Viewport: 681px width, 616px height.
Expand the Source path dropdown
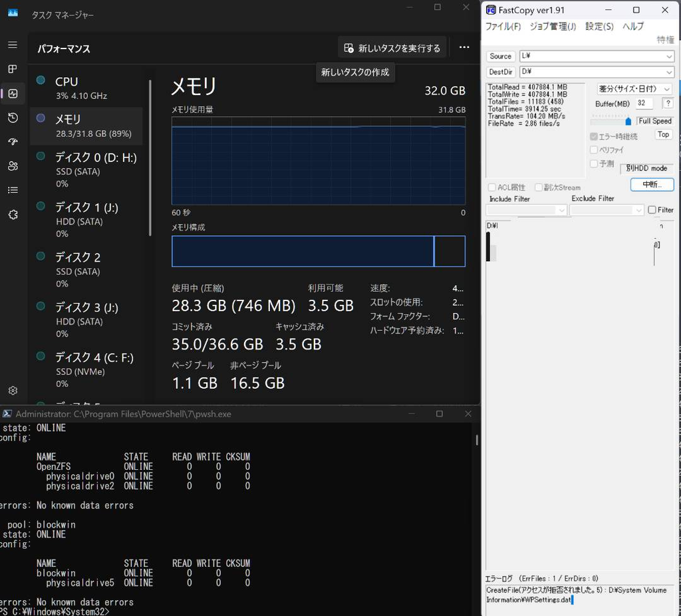pos(669,56)
